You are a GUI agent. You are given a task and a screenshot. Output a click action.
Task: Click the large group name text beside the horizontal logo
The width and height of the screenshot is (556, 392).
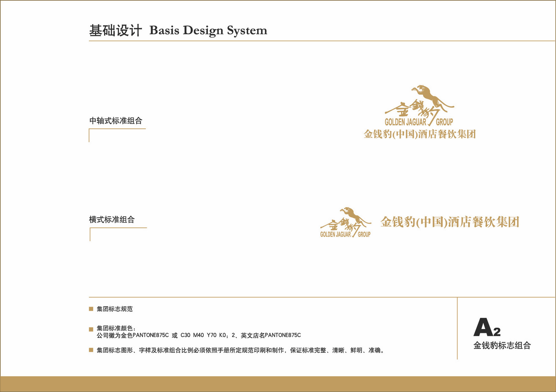click(x=450, y=222)
